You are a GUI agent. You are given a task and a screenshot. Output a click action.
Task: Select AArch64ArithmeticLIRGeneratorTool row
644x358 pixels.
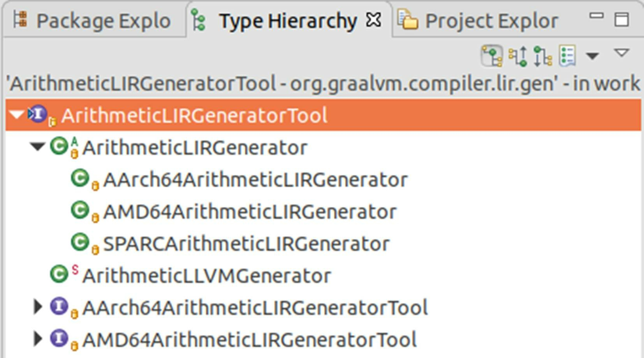click(255, 308)
